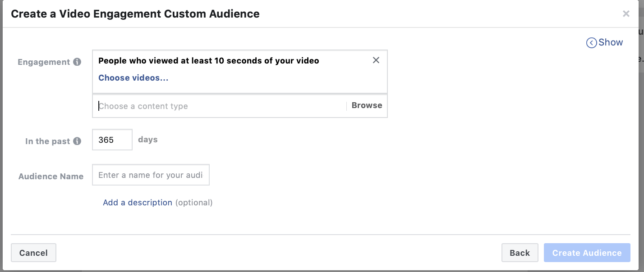Focus the Choose a content type field
This screenshot has height=272, width=644.
[x=221, y=106]
